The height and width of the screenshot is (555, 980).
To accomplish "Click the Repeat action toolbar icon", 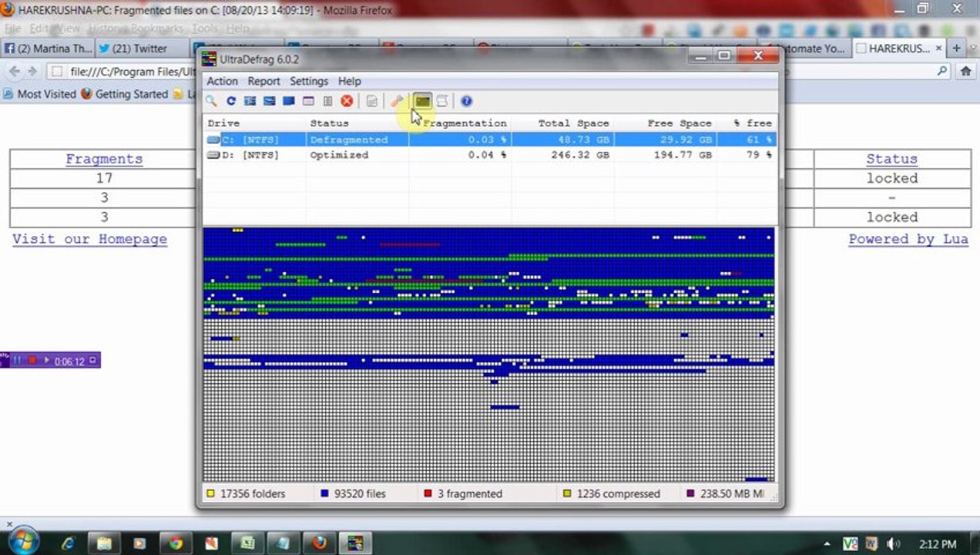I will (230, 101).
